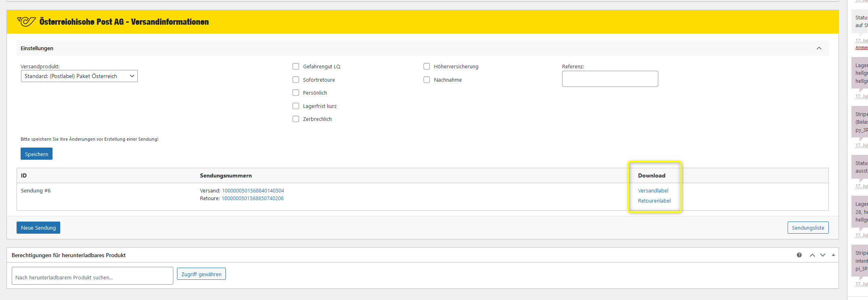Viewport: 868px width, 300px height.
Task: Check the Höherversicherung option
Action: (x=427, y=66)
